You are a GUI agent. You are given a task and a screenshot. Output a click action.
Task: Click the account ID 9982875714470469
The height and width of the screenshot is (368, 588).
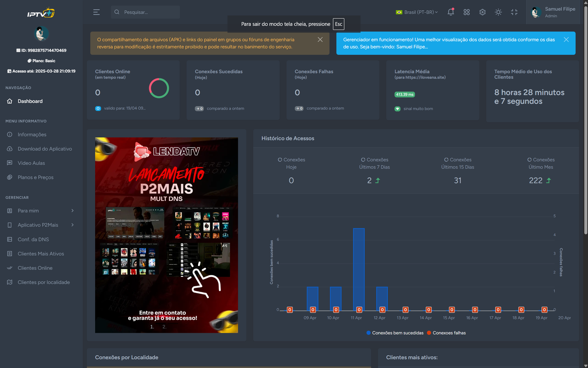pos(41,50)
